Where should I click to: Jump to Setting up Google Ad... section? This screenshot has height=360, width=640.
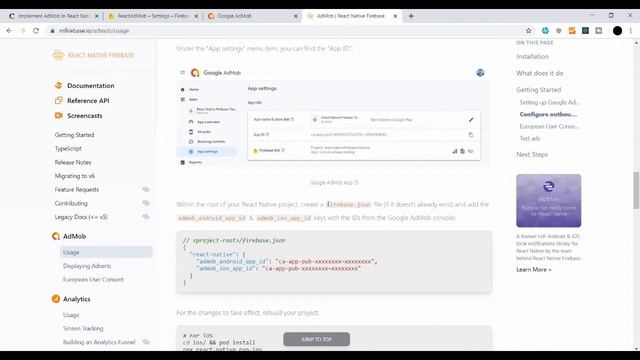pos(549,102)
